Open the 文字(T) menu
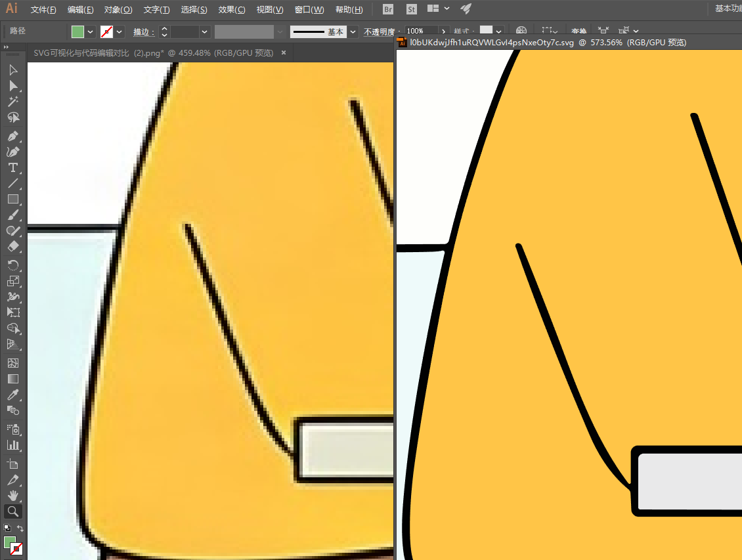This screenshot has height=560, width=742. 157,9
